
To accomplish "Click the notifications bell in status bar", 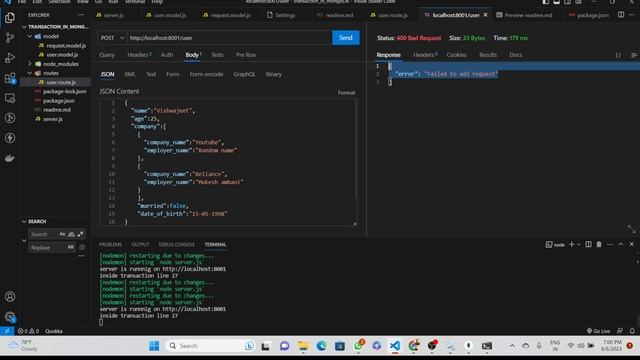I will tap(632, 331).
